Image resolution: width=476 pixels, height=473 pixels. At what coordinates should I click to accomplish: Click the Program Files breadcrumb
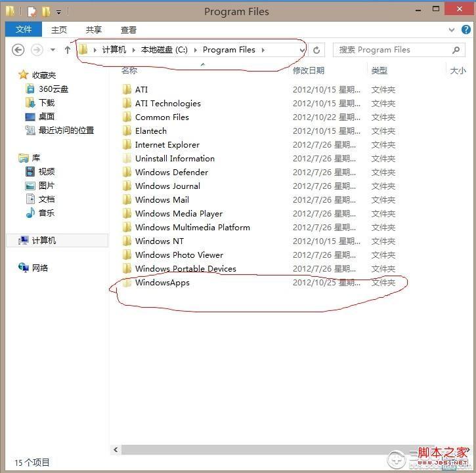point(229,50)
